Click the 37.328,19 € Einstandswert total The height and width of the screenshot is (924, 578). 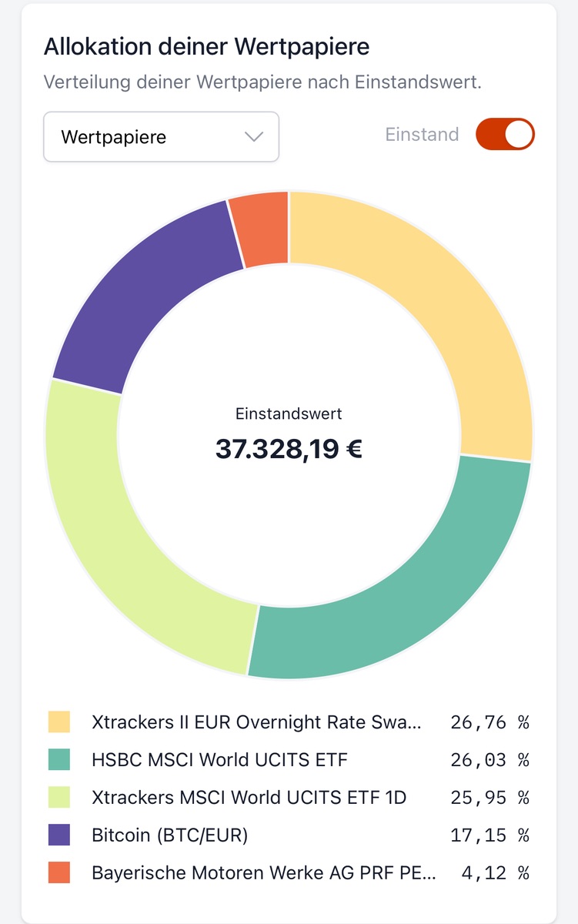[x=289, y=448]
